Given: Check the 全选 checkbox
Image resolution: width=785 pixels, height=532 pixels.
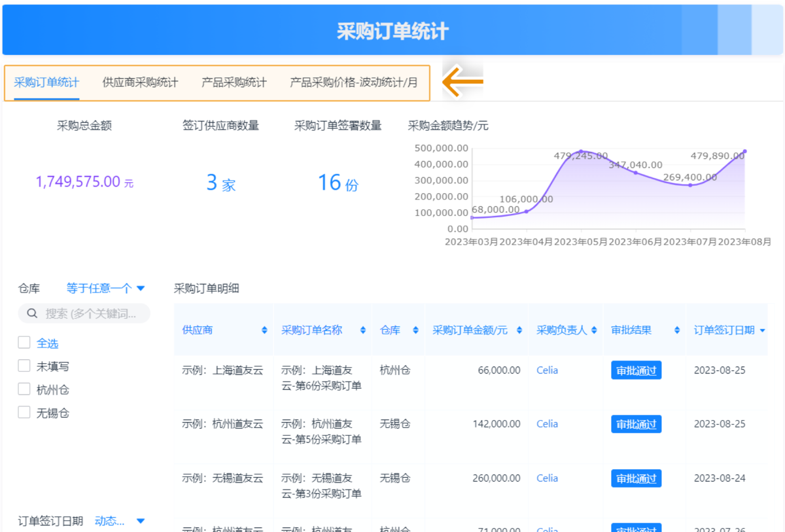Looking at the screenshot, I should (24, 343).
